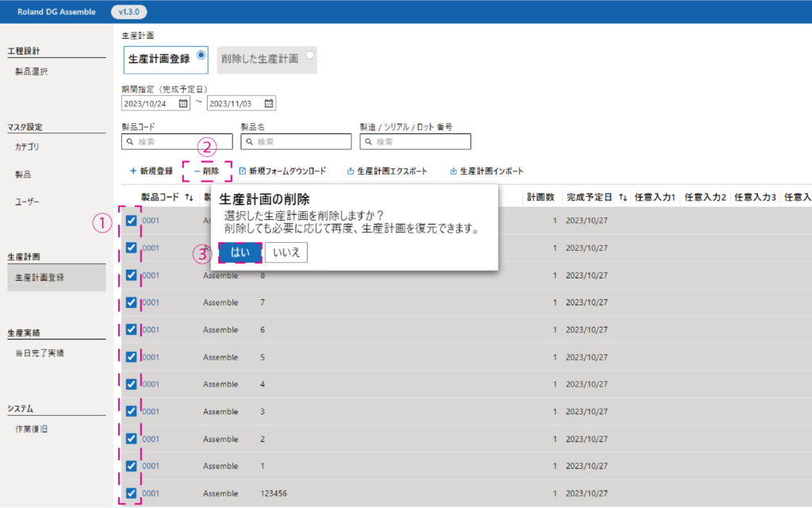Select the 生産計画登録 radio button
This screenshot has height=508, width=812.
click(x=201, y=55)
